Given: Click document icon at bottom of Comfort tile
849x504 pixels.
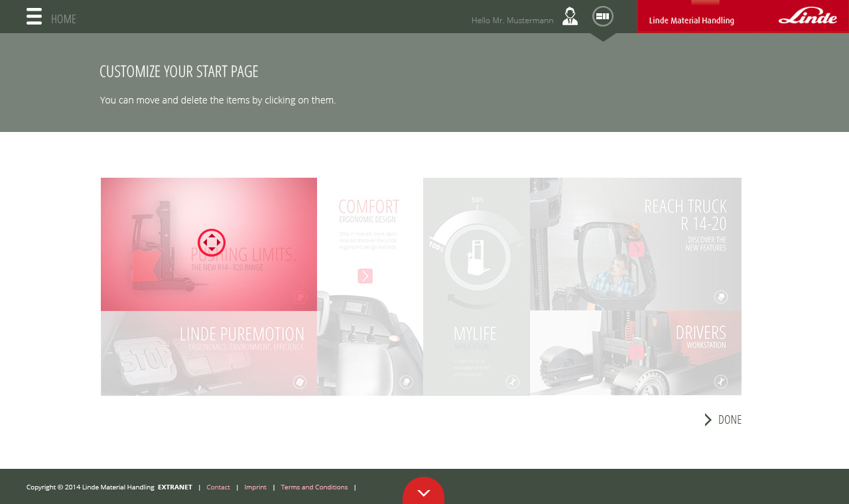Looking at the screenshot, I should 407,382.
